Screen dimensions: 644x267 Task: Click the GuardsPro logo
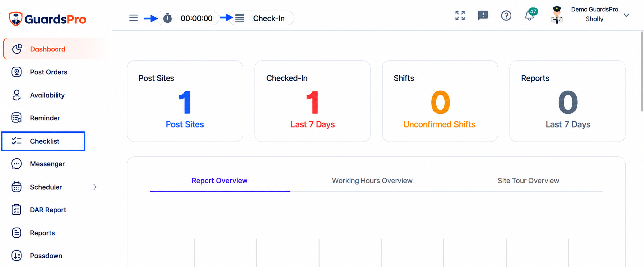tap(47, 19)
